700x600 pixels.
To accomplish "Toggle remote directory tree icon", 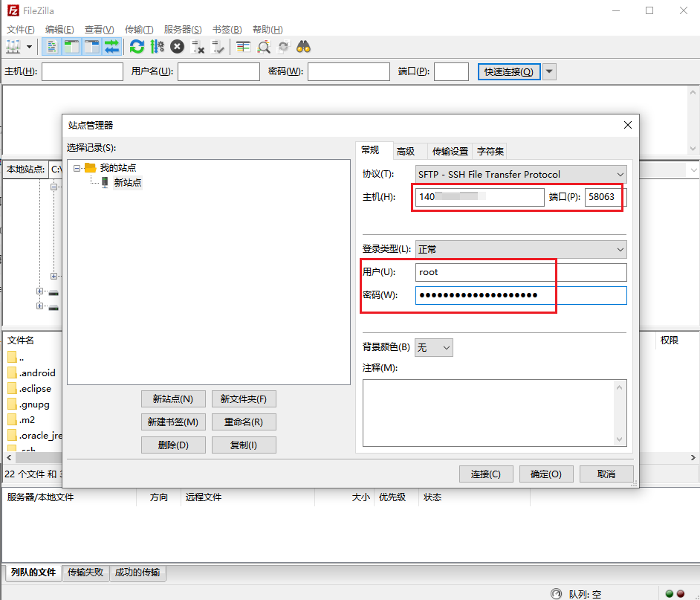I will [91, 46].
